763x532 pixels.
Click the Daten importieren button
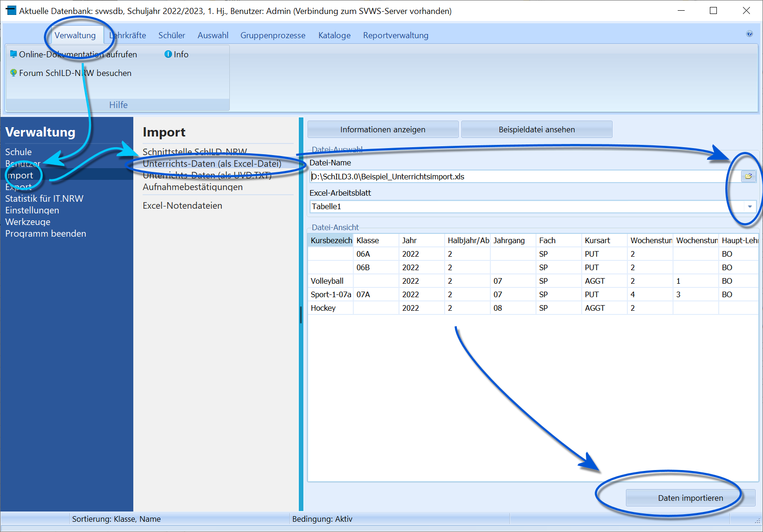click(690, 498)
